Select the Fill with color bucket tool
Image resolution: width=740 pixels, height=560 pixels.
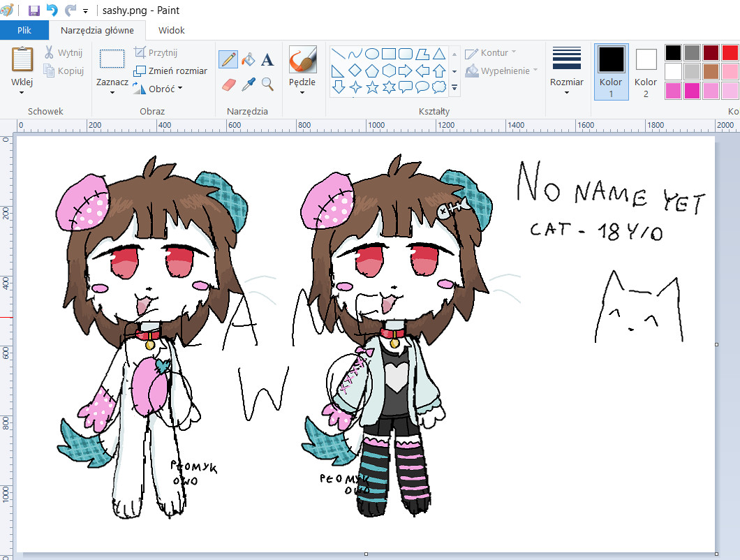(248, 59)
